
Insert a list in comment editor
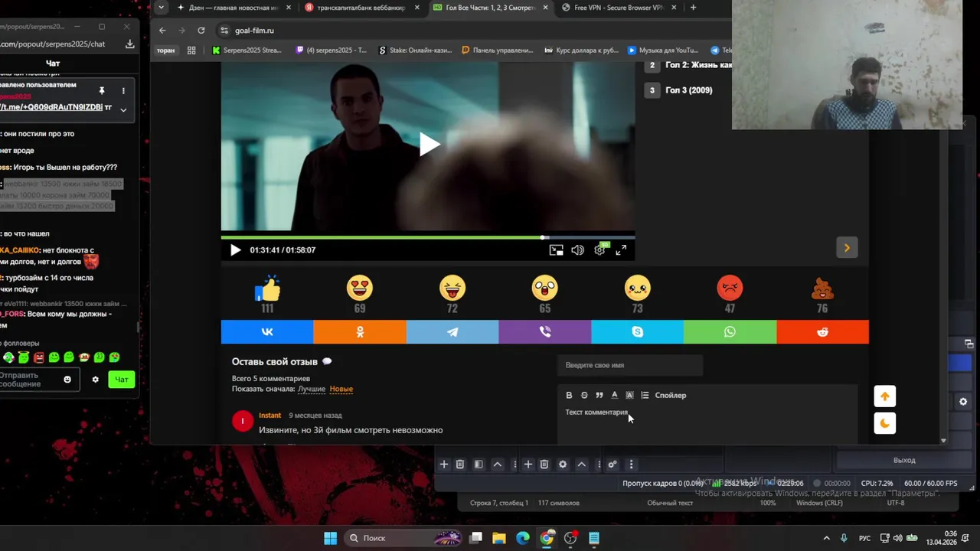pos(645,396)
